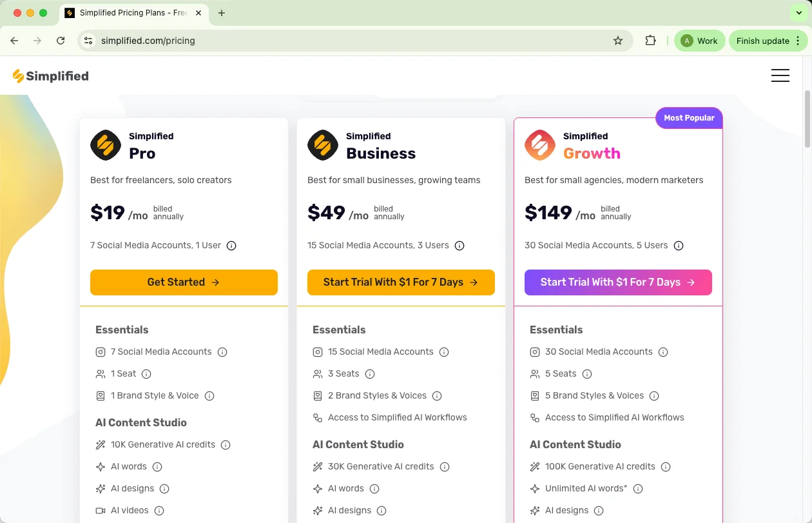Click Get Started on the Pro plan

point(184,282)
